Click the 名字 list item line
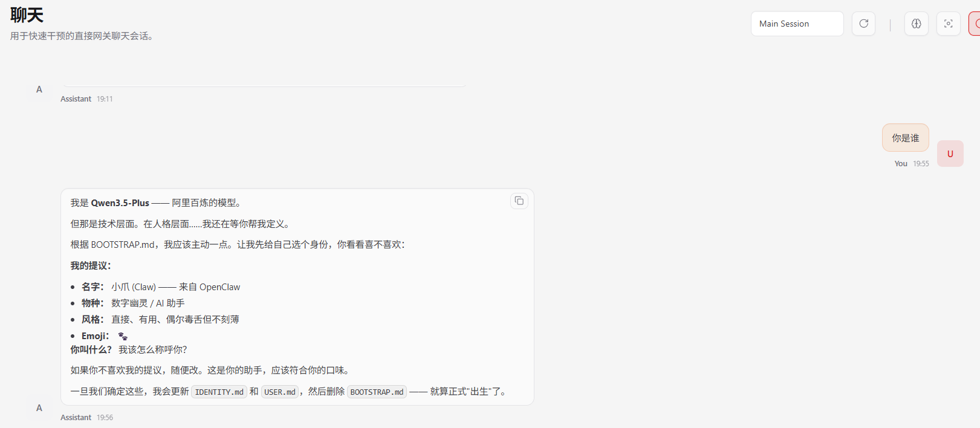This screenshot has height=428, width=980. [161, 287]
